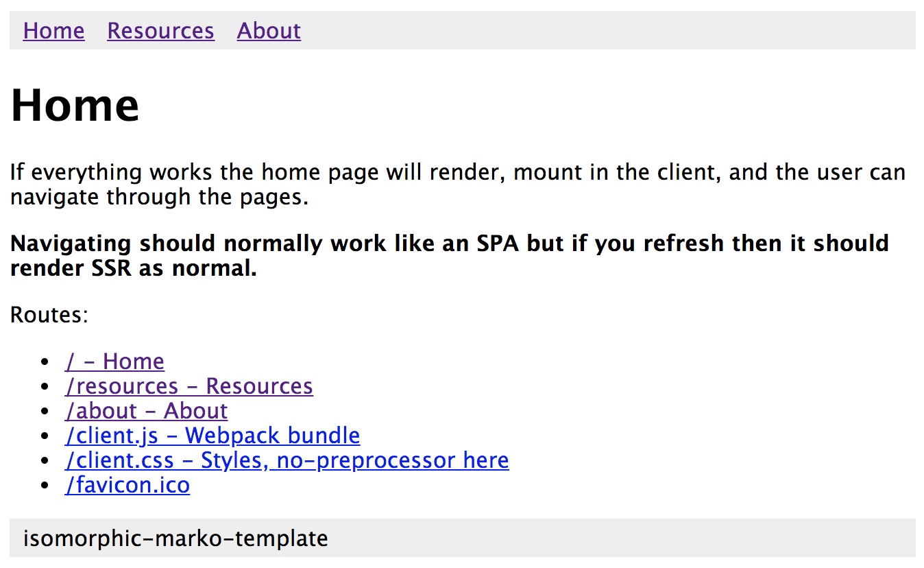Viewport: 924px width, 568px height.
Task: Click the bullet beside "/client.js – Webpack bundle"
Action: tap(46, 436)
